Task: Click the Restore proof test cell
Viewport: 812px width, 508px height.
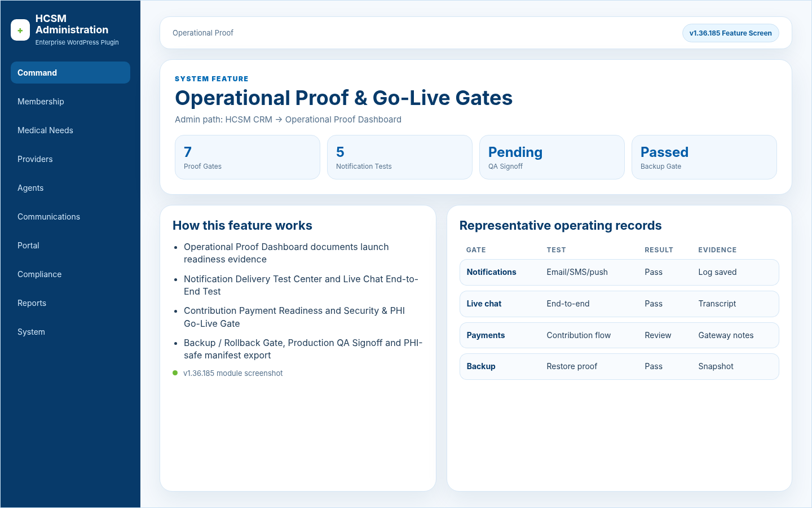Action: click(572, 366)
